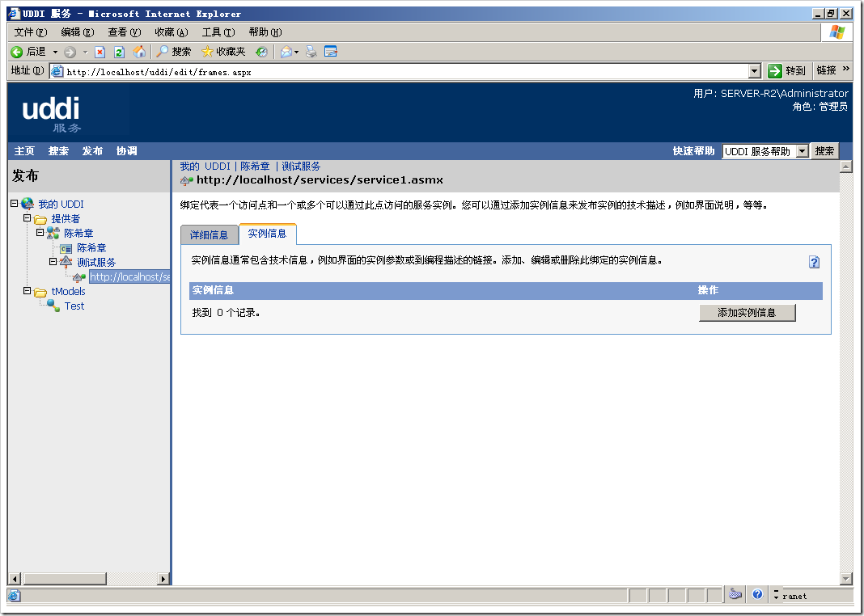The image size is (864, 616).
Task: Open the 文件(F) menu
Action: pyautogui.click(x=31, y=32)
